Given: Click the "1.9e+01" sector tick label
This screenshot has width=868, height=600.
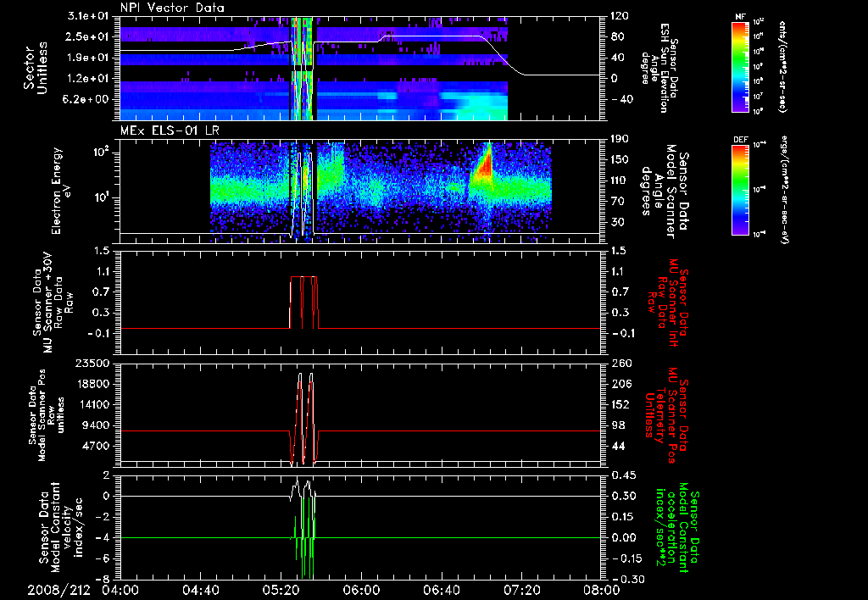Looking at the screenshot, I should pyautogui.click(x=89, y=58).
